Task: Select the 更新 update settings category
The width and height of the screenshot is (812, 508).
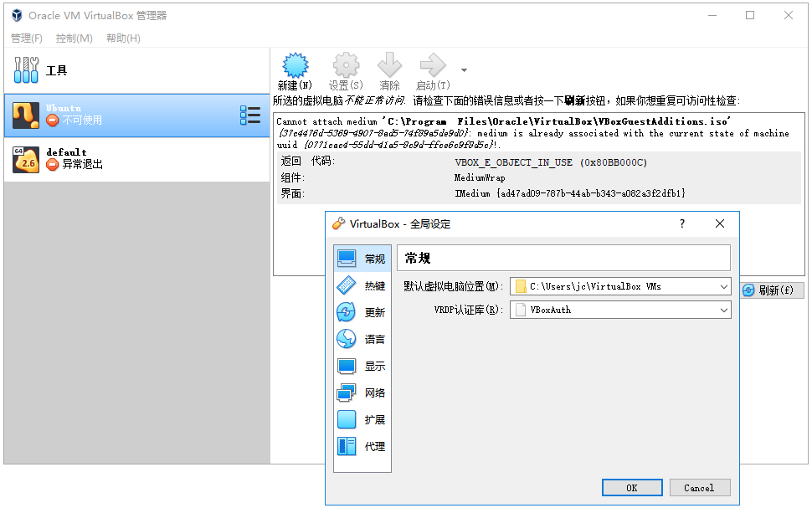Action: pos(362,312)
